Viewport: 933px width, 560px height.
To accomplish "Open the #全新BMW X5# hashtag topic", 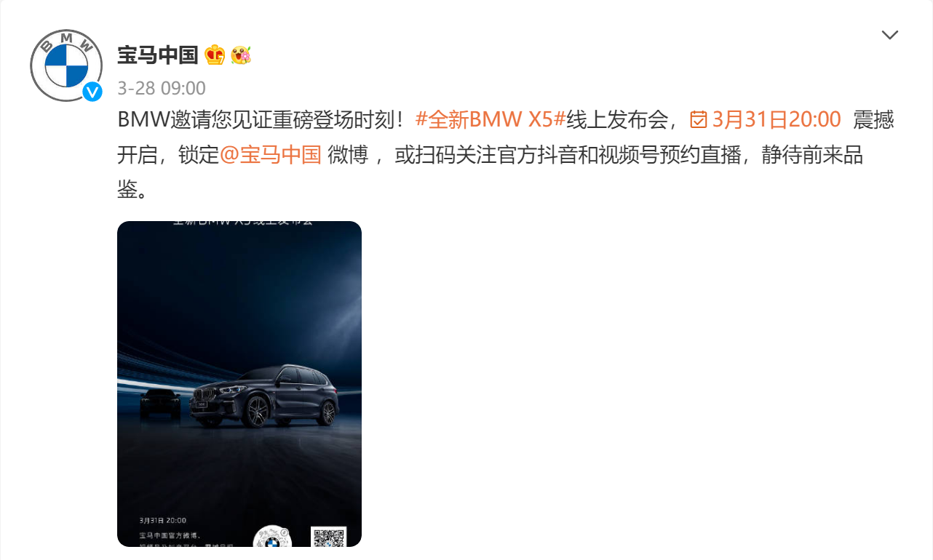I will tap(491, 119).
